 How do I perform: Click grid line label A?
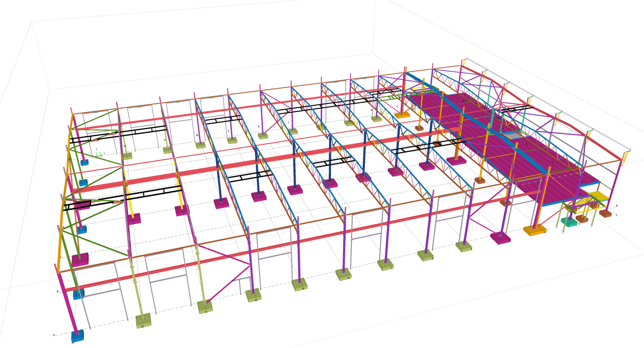pos(54,335)
